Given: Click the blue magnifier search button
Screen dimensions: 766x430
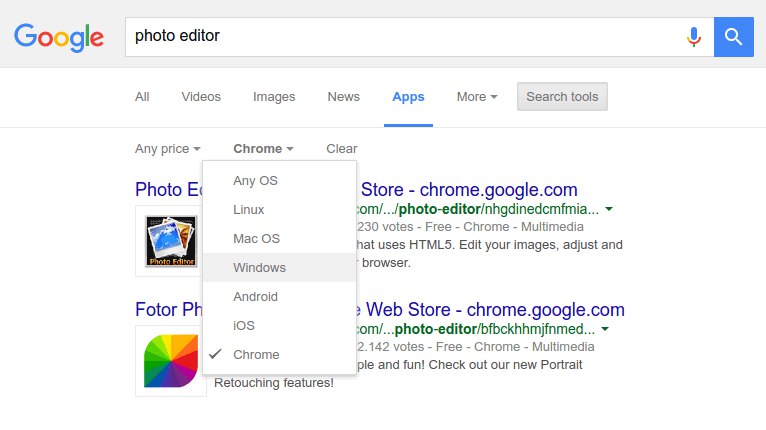Looking at the screenshot, I should [733, 37].
